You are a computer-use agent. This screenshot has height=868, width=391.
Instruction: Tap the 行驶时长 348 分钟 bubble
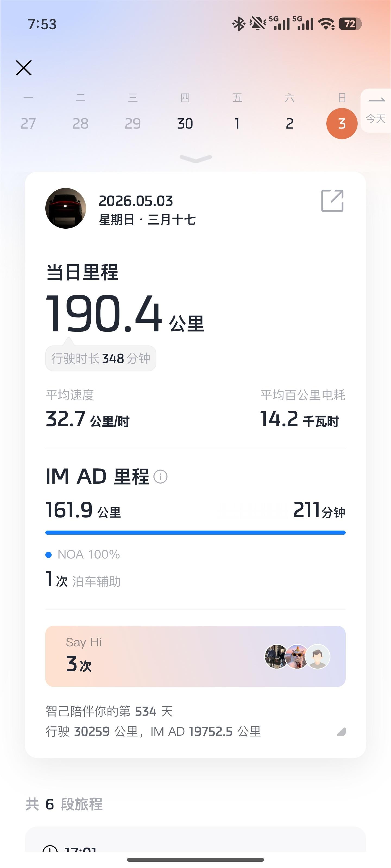point(101,358)
